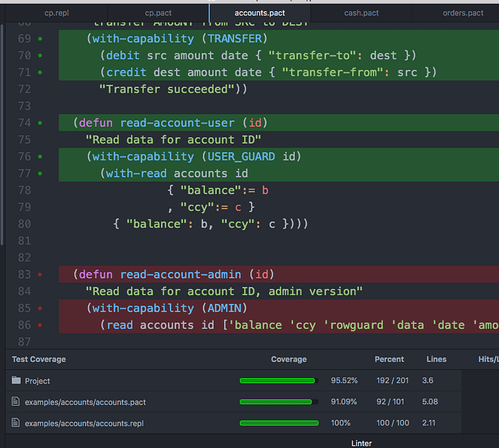Screen dimensions: 499x448
Task: Click the editor vertical scrollbar thumb
Action: 2,135
